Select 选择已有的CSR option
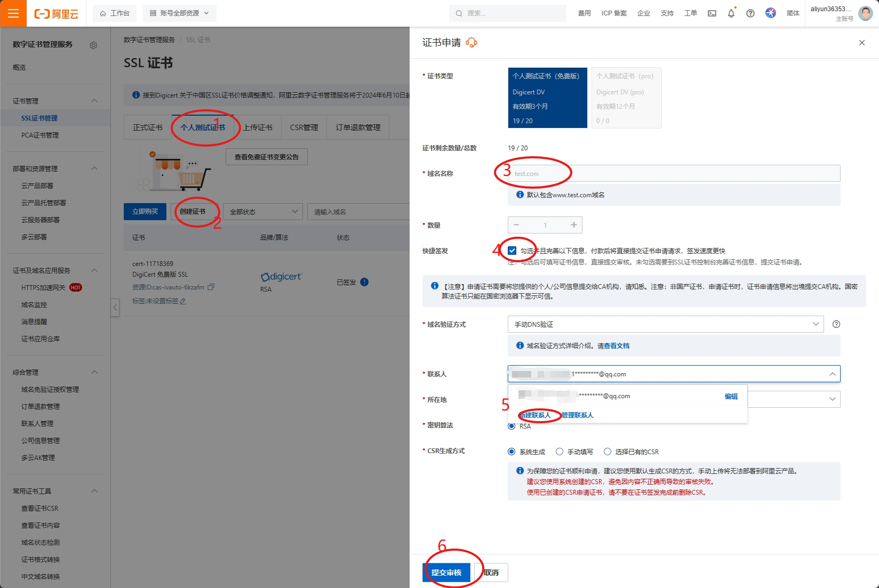The width and height of the screenshot is (879, 588). coord(608,452)
